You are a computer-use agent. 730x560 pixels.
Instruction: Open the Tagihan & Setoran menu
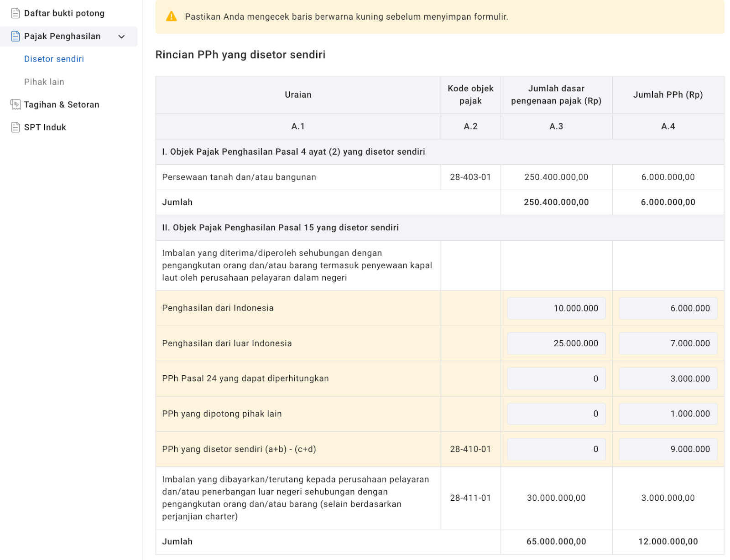click(x=61, y=104)
